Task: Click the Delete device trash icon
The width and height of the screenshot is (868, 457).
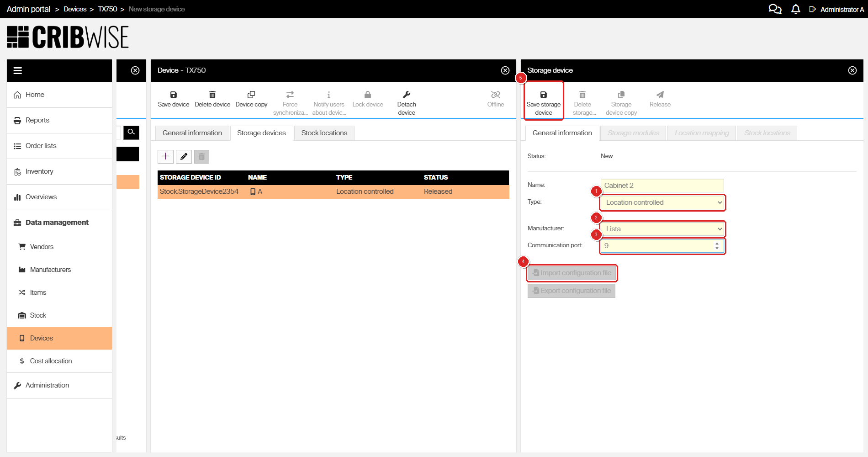Action: pyautogui.click(x=212, y=95)
